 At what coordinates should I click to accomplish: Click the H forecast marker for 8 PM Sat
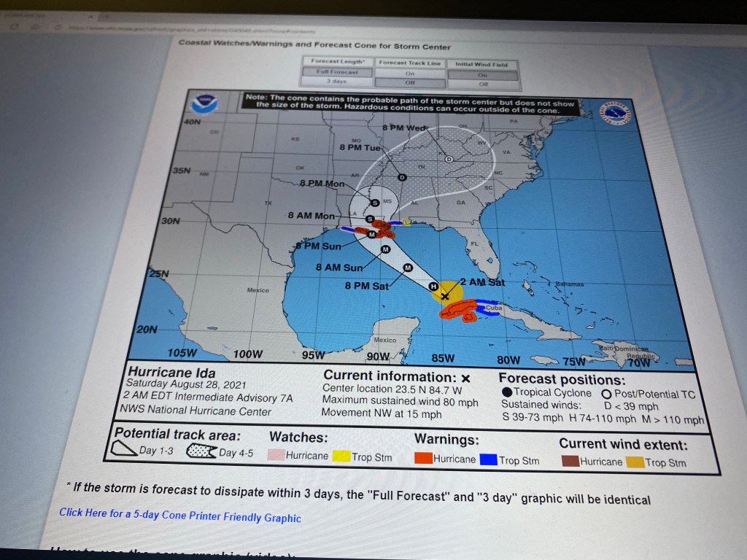tap(433, 286)
